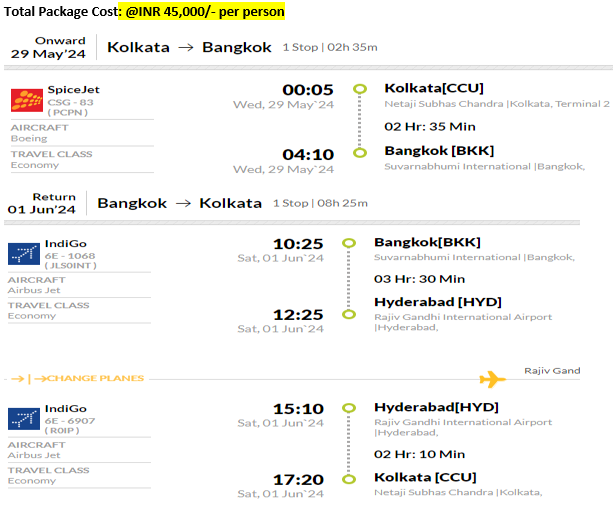Click the SpiceJet airline logo
The width and height of the screenshot is (613, 505).
(27, 100)
